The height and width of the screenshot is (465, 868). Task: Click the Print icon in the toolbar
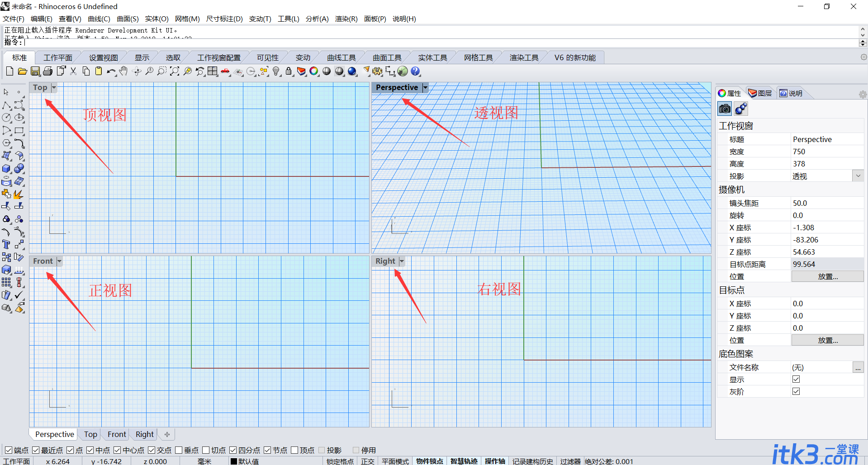click(x=48, y=71)
